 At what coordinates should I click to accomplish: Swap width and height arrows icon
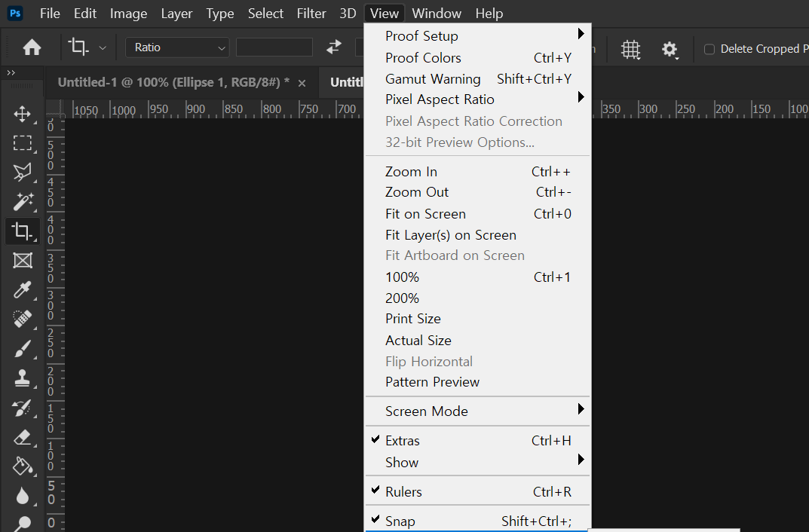coord(334,47)
